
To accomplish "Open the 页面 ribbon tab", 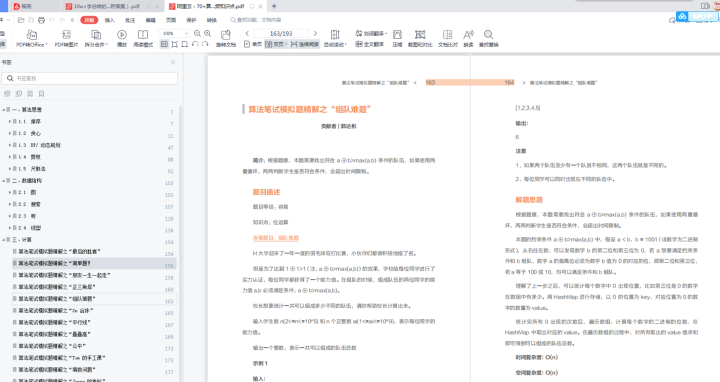I will click(171, 20).
